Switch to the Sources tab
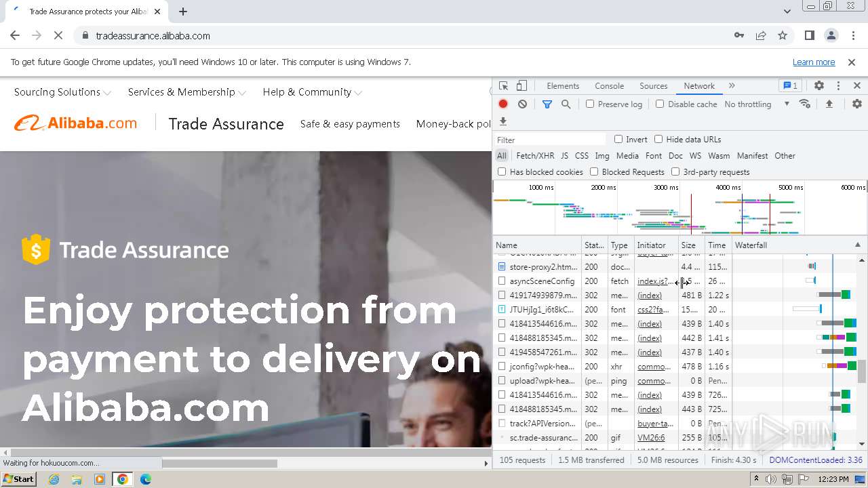Image resolution: width=868 pixels, height=488 pixels. coord(654,86)
